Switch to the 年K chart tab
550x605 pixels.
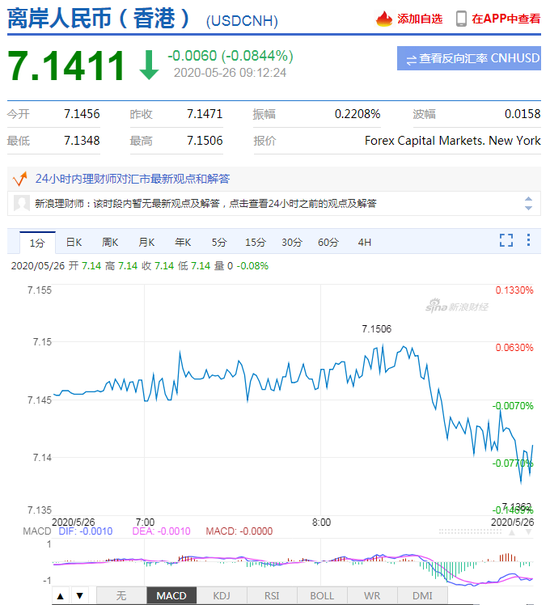pyautogui.click(x=183, y=242)
